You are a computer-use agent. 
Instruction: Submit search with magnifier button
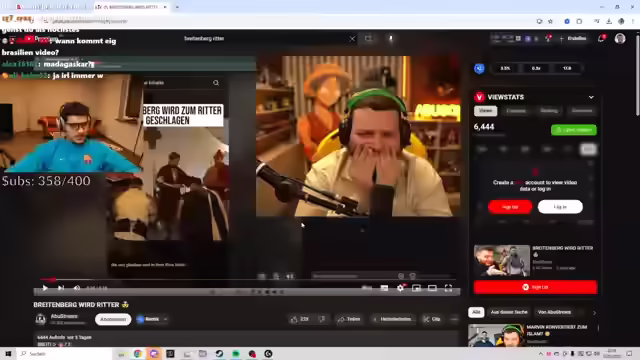click(369, 38)
